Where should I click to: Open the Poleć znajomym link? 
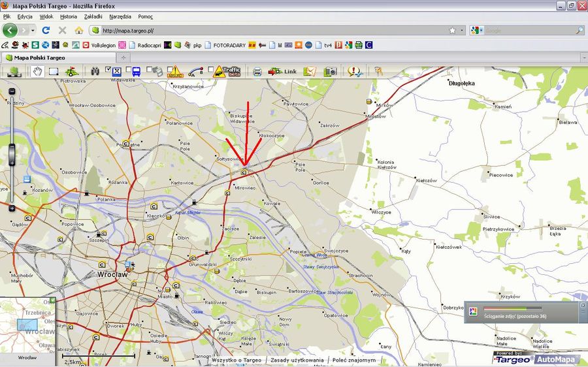(x=354, y=360)
